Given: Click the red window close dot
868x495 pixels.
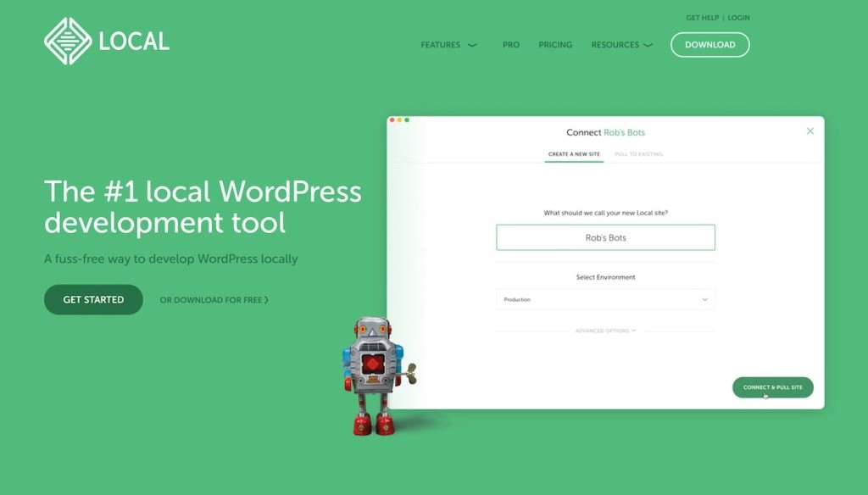Looking at the screenshot, I should pyautogui.click(x=392, y=120).
